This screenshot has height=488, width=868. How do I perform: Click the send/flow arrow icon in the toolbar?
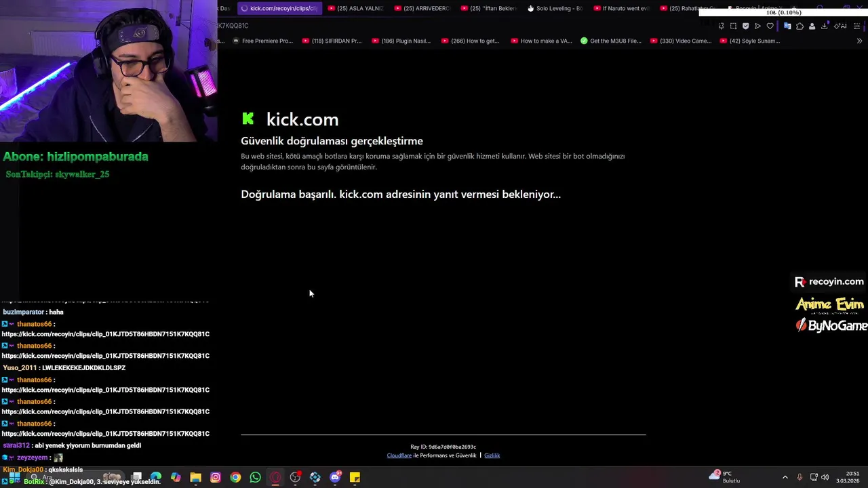pos(757,26)
